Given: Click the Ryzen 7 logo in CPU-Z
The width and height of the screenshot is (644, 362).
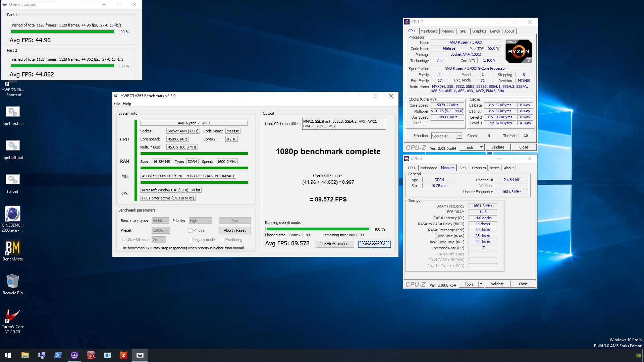Looking at the screenshot, I should click(518, 51).
